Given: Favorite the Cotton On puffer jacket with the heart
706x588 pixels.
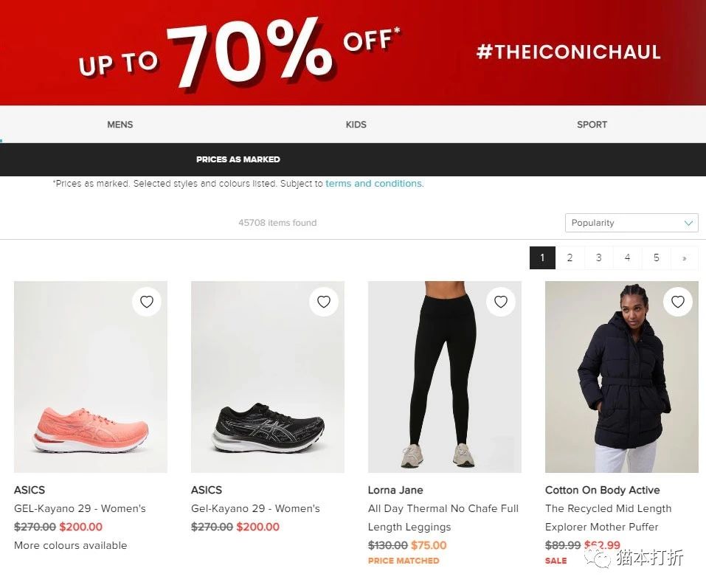Looking at the screenshot, I should [678, 302].
